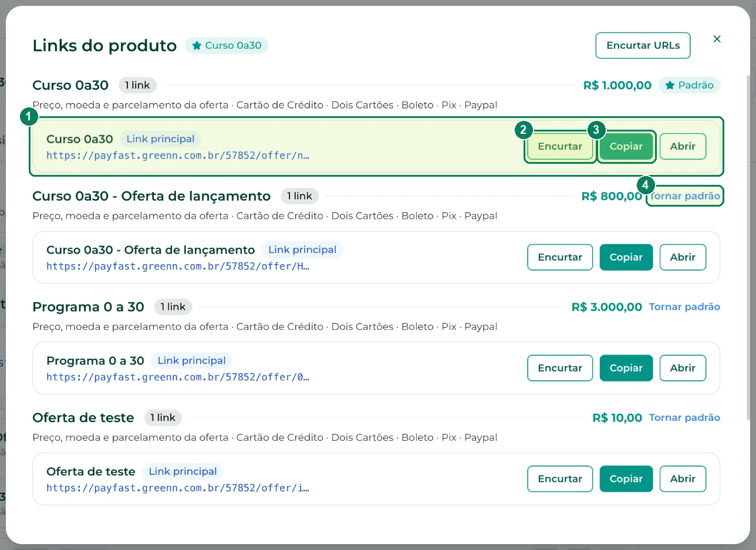This screenshot has width=756, height=550.
Task: Click the Oferta de lançamento offer URL
Action: [x=178, y=266]
